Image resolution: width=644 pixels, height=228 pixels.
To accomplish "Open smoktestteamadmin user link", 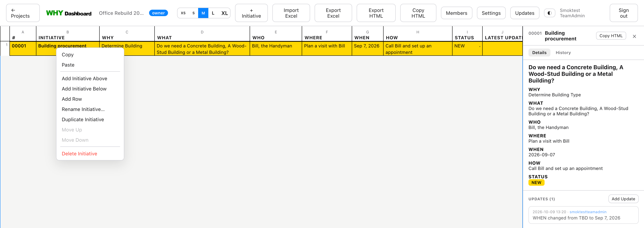I will 588,212.
